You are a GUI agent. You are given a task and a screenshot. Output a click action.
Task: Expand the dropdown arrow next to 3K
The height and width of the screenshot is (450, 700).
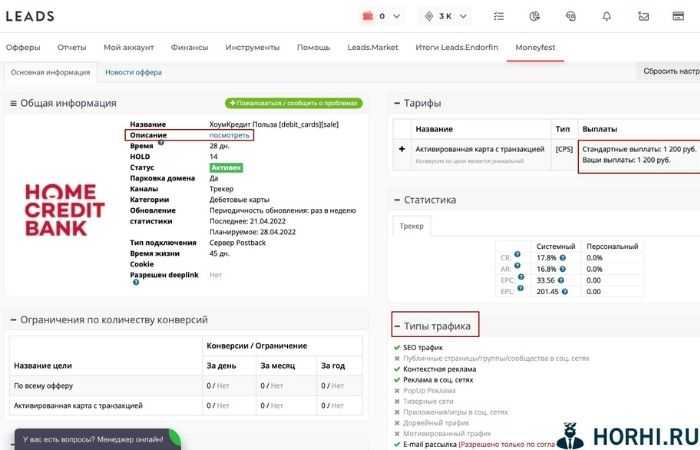pyautogui.click(x=463, y=16)
